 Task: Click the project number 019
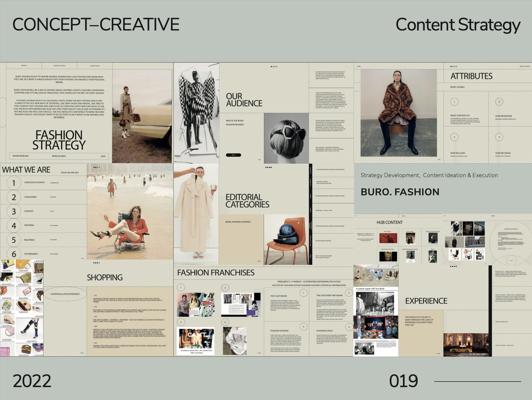[x=404, y=381]
